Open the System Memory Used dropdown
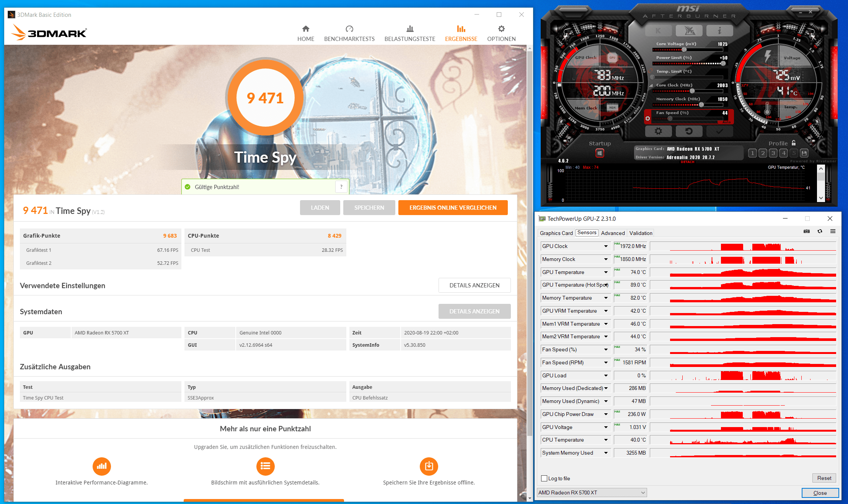 tap(606, 453)
